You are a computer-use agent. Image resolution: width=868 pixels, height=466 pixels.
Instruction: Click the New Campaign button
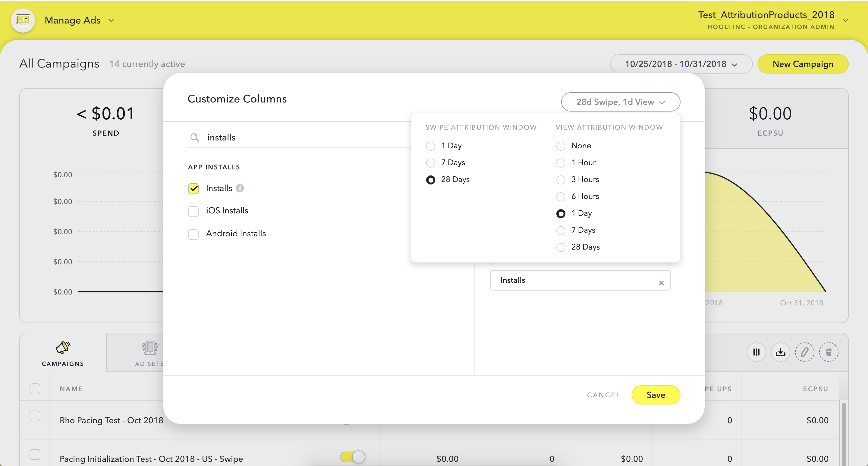pyautogui.click(x=802, y=64)
